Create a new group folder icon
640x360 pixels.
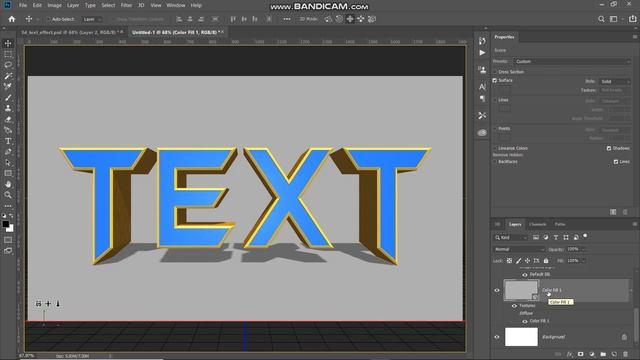tap(603, 354)
